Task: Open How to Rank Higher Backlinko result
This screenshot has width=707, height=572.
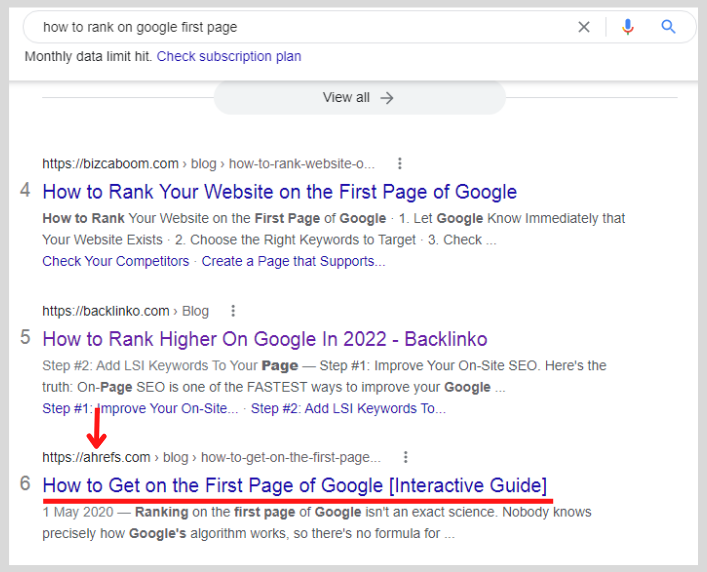Action: pos(265,339)
